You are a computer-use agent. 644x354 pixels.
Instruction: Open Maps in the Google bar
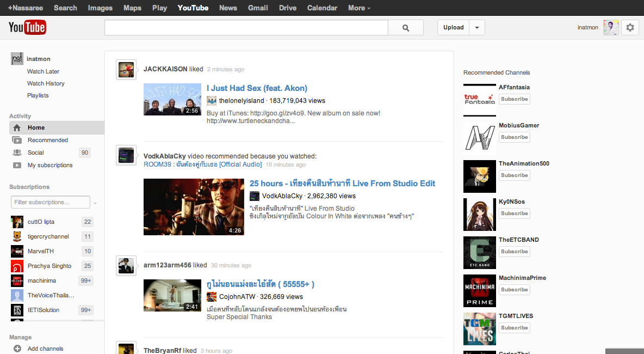132,8
